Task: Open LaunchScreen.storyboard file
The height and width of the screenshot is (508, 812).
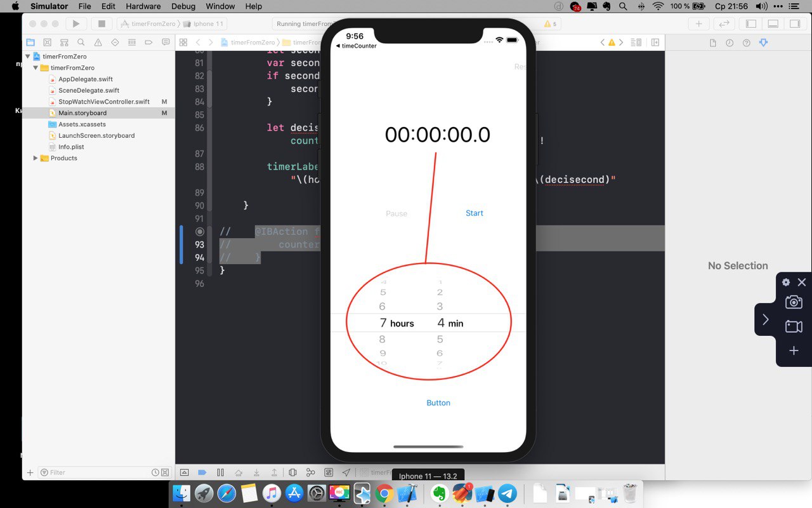Action: [x=96, y=135]
